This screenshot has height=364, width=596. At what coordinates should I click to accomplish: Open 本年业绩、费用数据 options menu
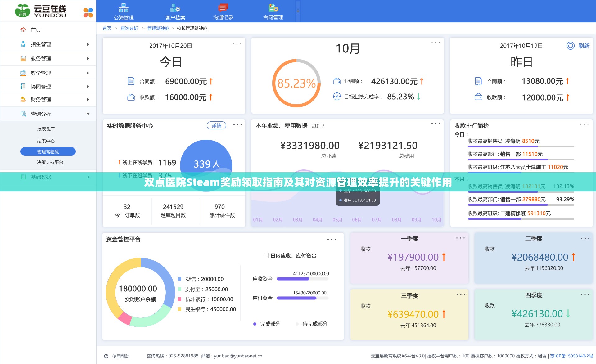(x=436, y=124)
